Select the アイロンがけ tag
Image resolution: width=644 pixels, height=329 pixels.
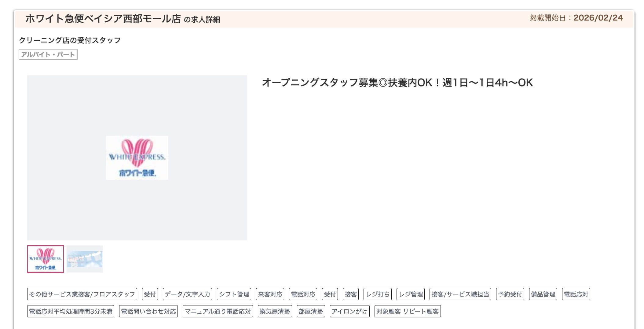[350, 311]
